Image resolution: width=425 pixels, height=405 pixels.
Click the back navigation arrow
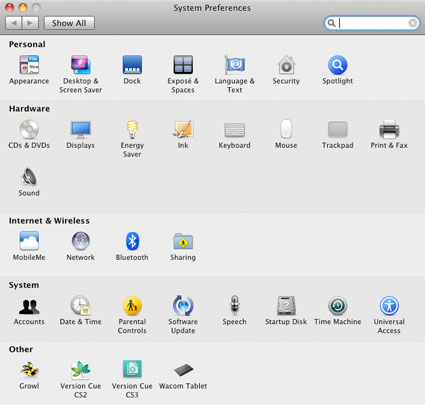point(14,23)
